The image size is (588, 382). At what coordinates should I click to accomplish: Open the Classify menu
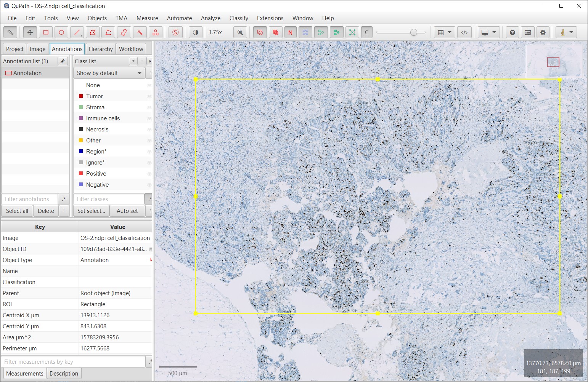tap(239, 18)
